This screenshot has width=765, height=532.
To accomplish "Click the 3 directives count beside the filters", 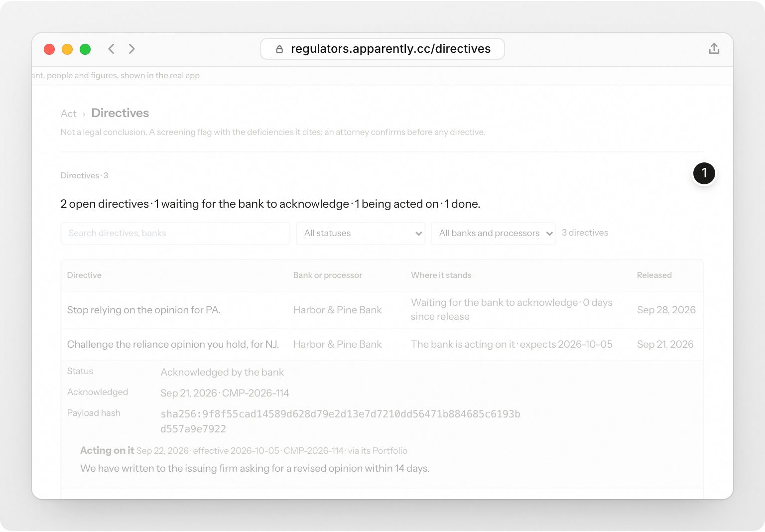I will pos(585,233).
